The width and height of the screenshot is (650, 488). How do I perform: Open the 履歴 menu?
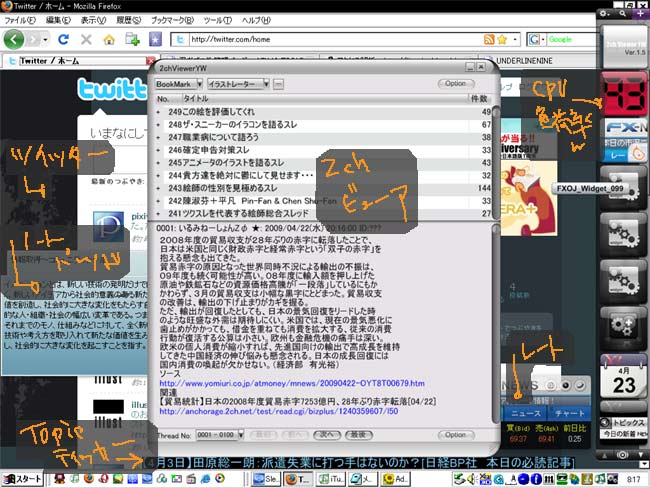129,20
